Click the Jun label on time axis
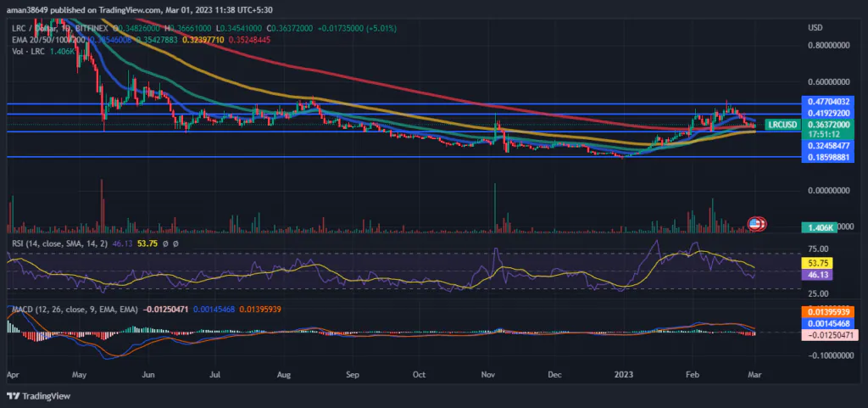The image size is (868, 408). tap(148, 375)
